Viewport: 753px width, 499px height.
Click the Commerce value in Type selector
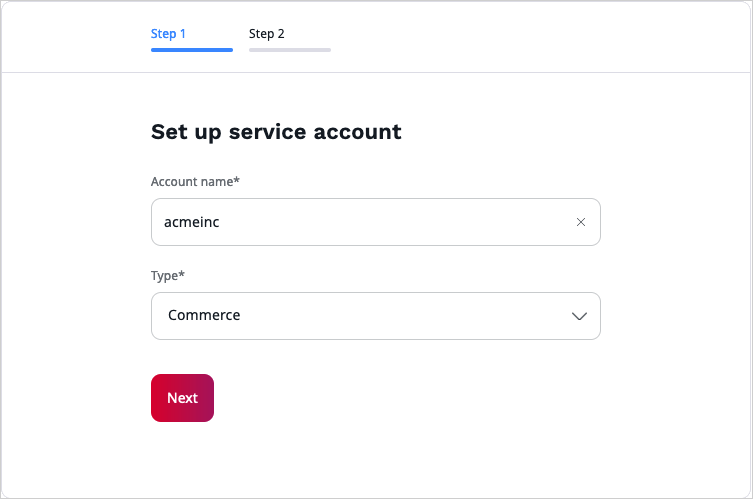pyautogui.click(x=204, y=315)
